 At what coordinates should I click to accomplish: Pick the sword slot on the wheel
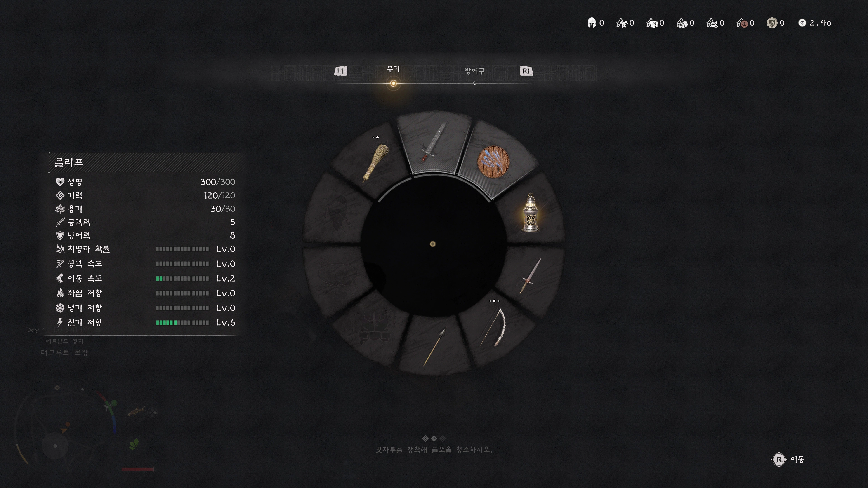coord(433,143)
